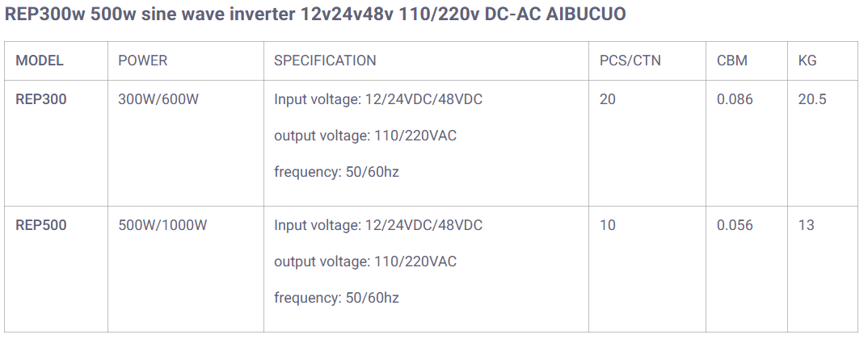Click the 0.056 CBM value
This screenshot has height=343, width=868.
coord(735,226)
